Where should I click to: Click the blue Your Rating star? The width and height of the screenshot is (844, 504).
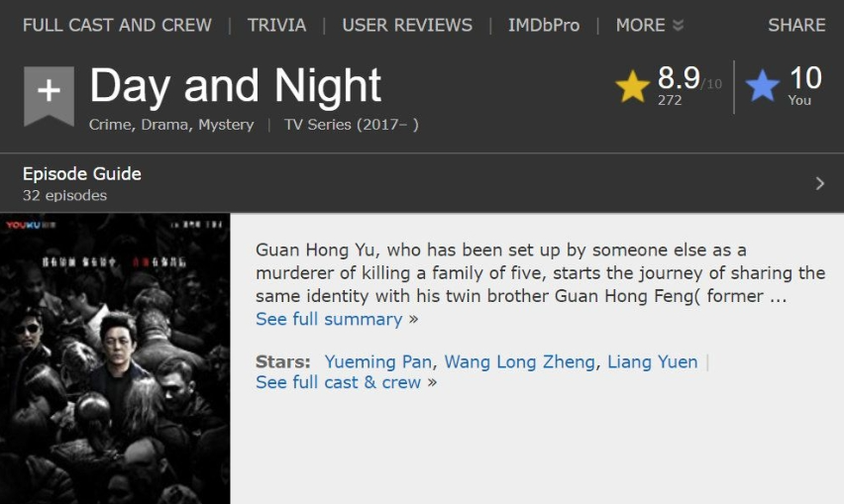tap(762, 87)
